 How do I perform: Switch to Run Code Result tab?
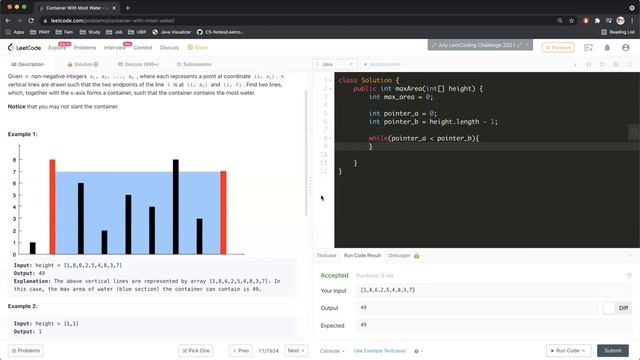362,256
